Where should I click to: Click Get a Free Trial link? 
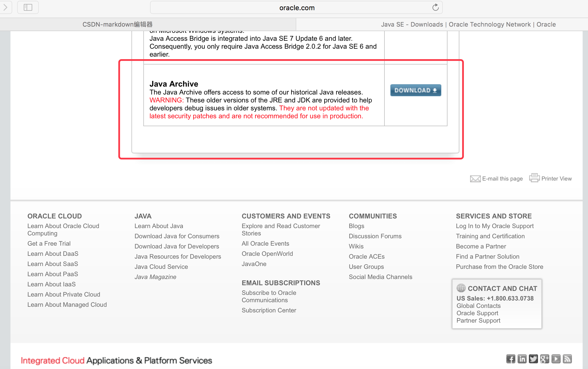coord(49,243)
